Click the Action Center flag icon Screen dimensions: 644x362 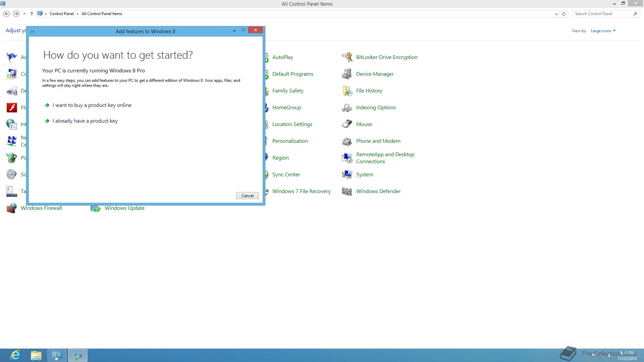[x=12, y=57]
